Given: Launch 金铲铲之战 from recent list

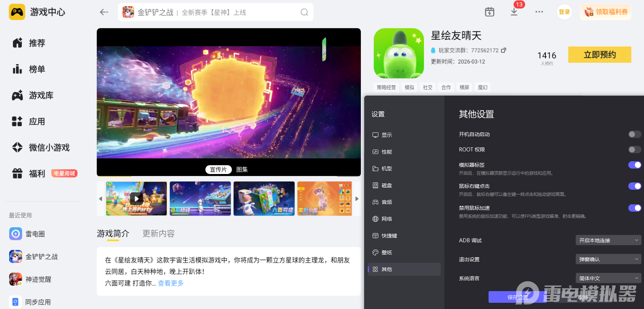Looking at the screenshot, I should (34, 256).
